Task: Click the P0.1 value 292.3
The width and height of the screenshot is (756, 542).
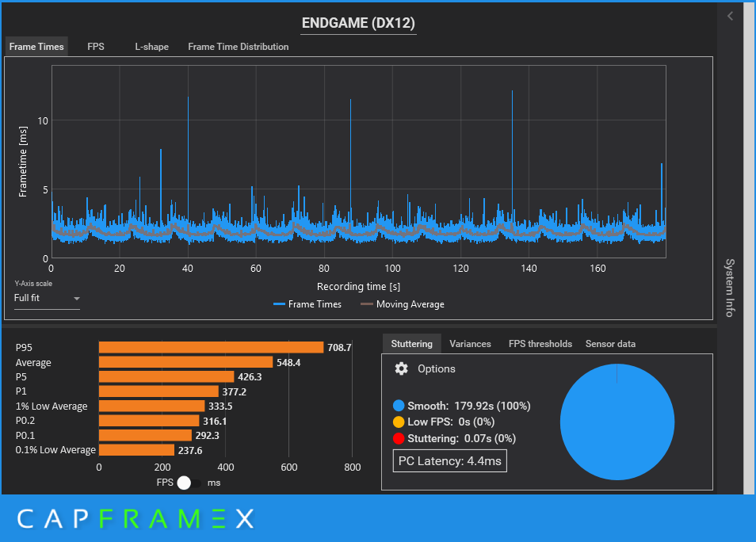Action: 208,436
